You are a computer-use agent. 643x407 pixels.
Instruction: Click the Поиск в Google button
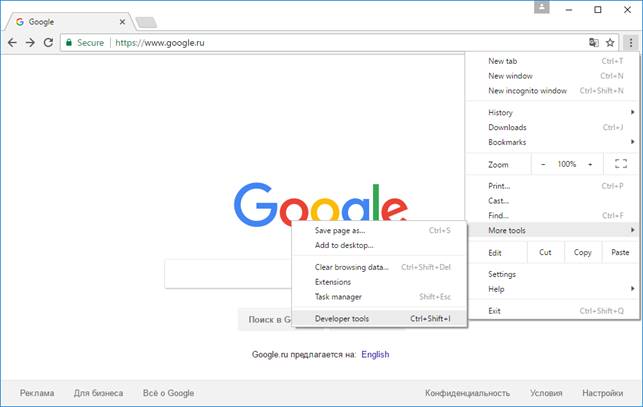point(265,319)
